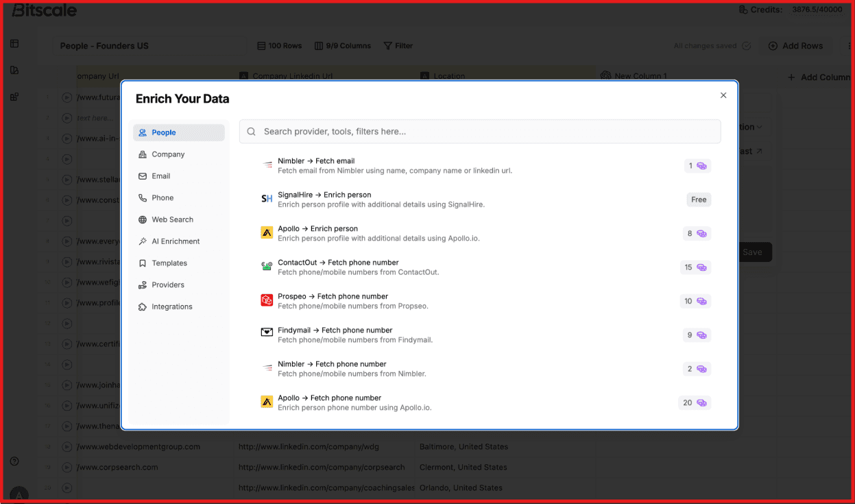Click the 2 credits badge for Nimbler phone
855x504 pixels.
697,369
